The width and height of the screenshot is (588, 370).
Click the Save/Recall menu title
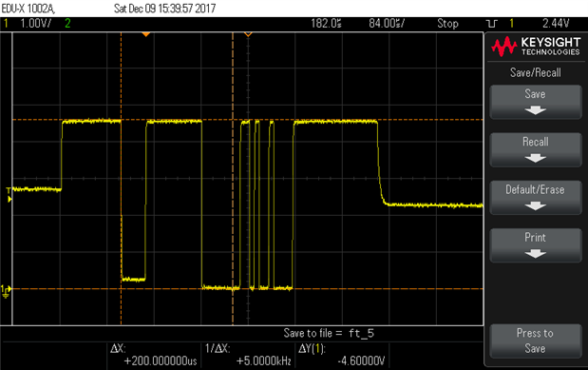coord(536,72)
